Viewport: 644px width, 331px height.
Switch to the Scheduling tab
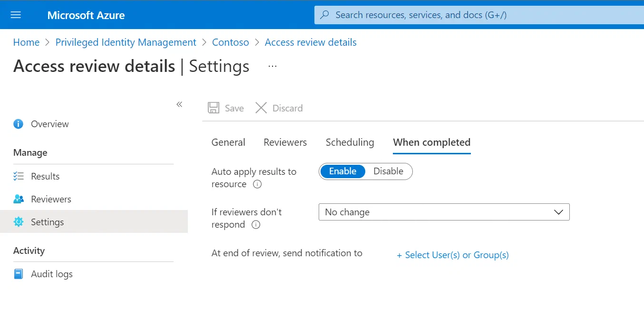pyautogui.click(x=350, y=142)
